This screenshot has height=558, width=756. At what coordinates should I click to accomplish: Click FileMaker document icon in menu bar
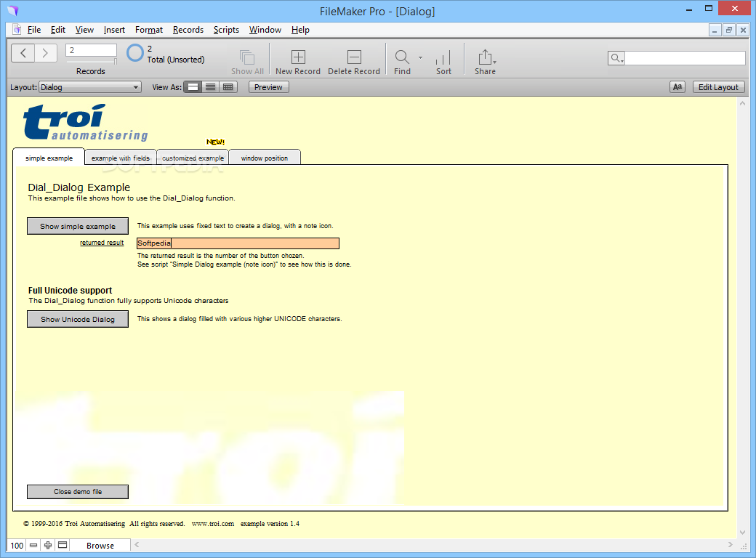point(17,29)
